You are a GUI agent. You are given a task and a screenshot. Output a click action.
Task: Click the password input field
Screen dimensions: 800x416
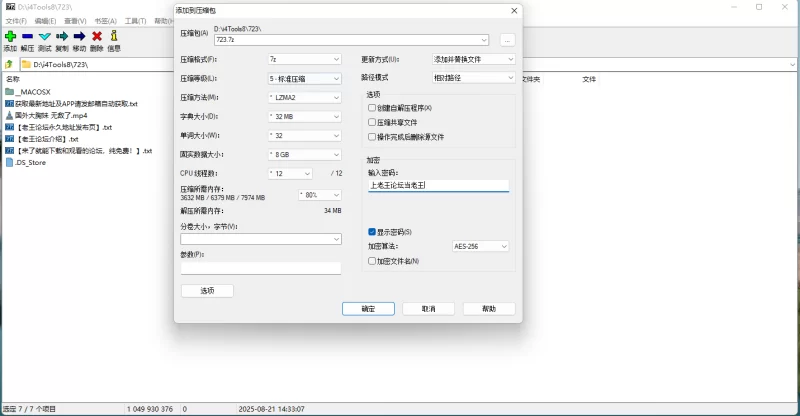point(438,185)
